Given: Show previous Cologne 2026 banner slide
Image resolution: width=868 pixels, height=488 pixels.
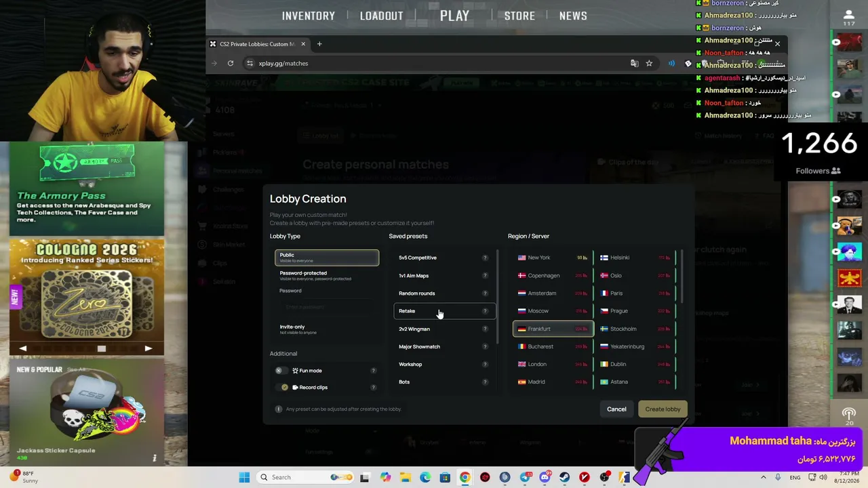Looking at the screenshot, I should click(x=23, y=348).
